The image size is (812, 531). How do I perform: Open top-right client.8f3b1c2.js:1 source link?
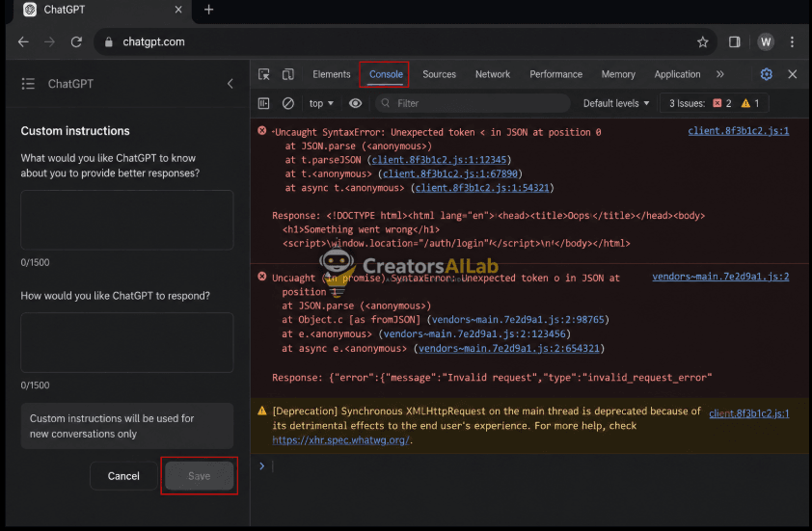pos(739,131)
